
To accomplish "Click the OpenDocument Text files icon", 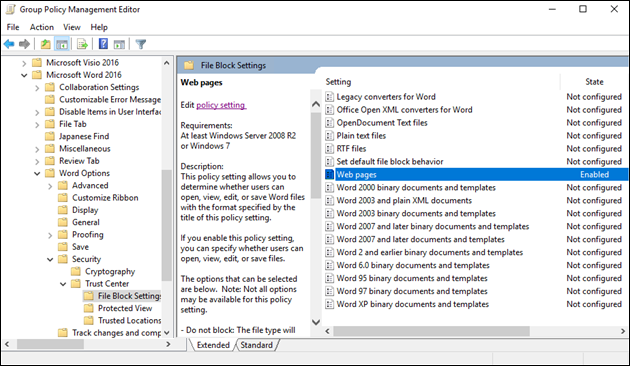I will 329,123.
